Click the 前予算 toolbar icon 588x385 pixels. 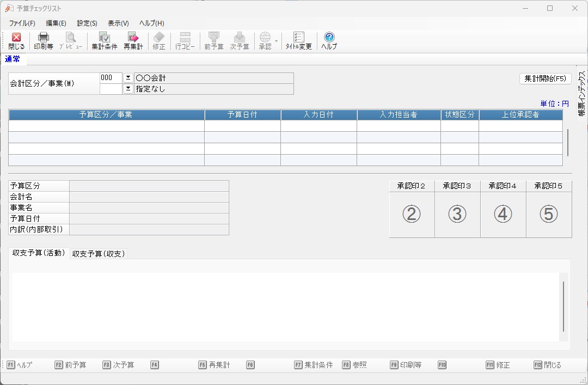tap(214, 41)
